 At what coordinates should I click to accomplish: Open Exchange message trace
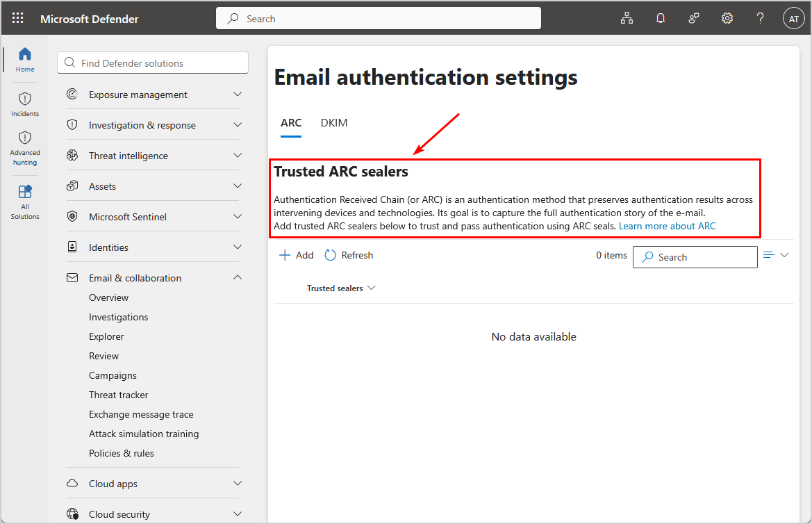pyautogui.click(x=141, y=415)
